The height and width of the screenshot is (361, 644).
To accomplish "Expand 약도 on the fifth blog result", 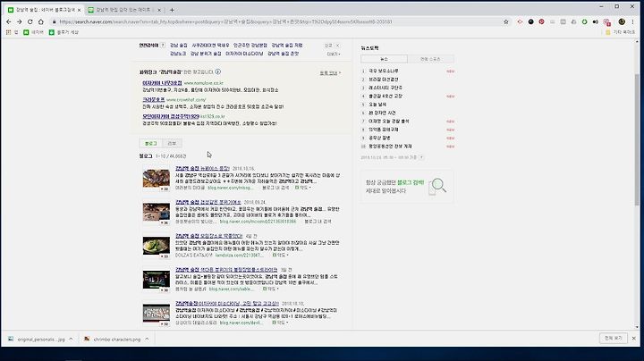I will [280, 323].
